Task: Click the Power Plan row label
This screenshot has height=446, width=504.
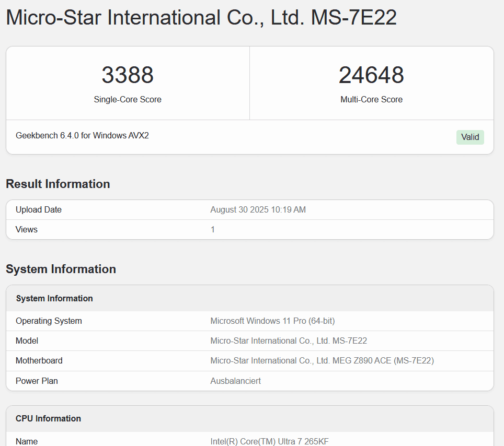Action: click(37, 381)
